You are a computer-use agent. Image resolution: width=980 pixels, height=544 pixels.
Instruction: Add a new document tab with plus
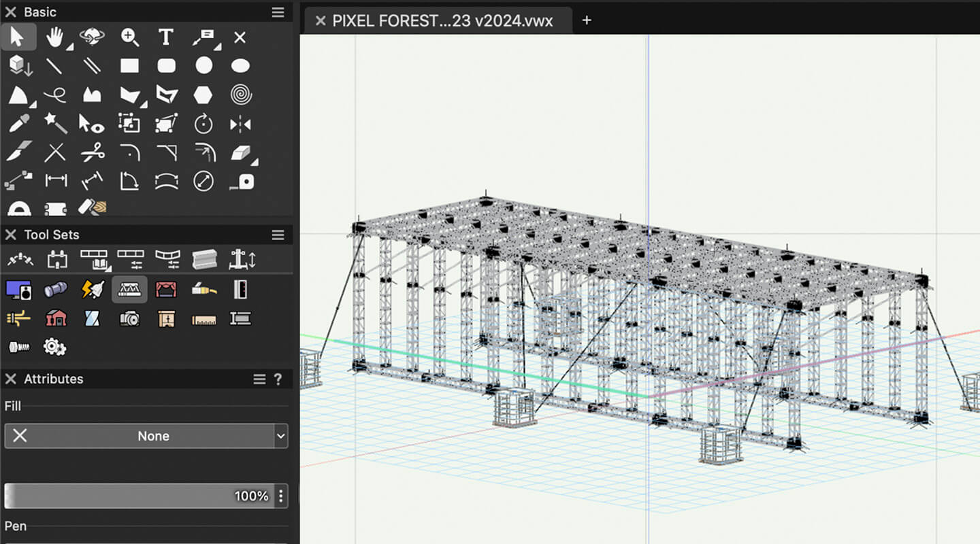coord(587,20)
